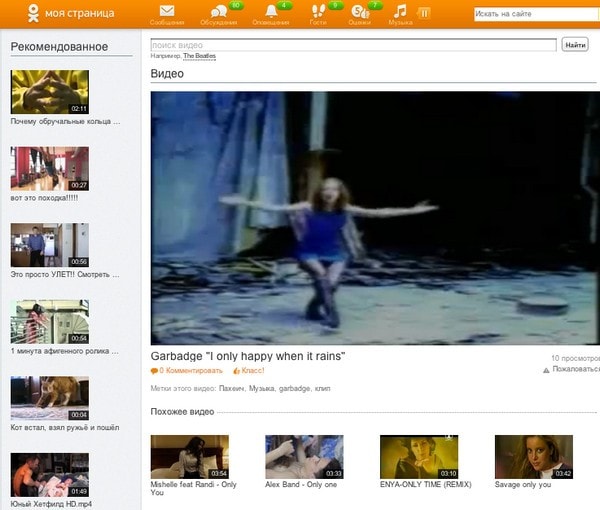600x510 pixels.
Task: Click the comment bubble icon under the video
Action: (154, 371)
